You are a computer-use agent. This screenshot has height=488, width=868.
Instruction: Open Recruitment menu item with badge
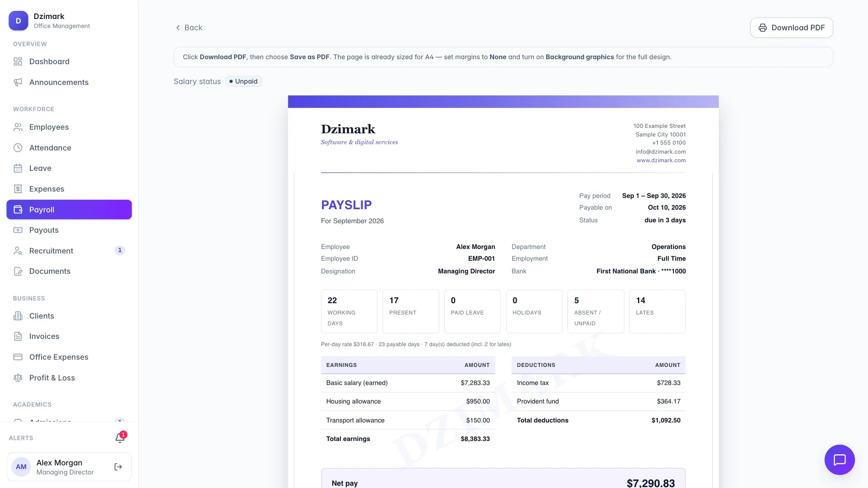pyautogui.click(x=69, y=251)
